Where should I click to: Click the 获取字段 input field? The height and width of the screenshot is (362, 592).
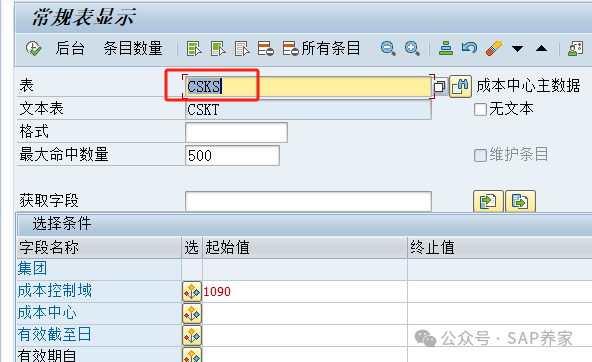click(308, 201)
